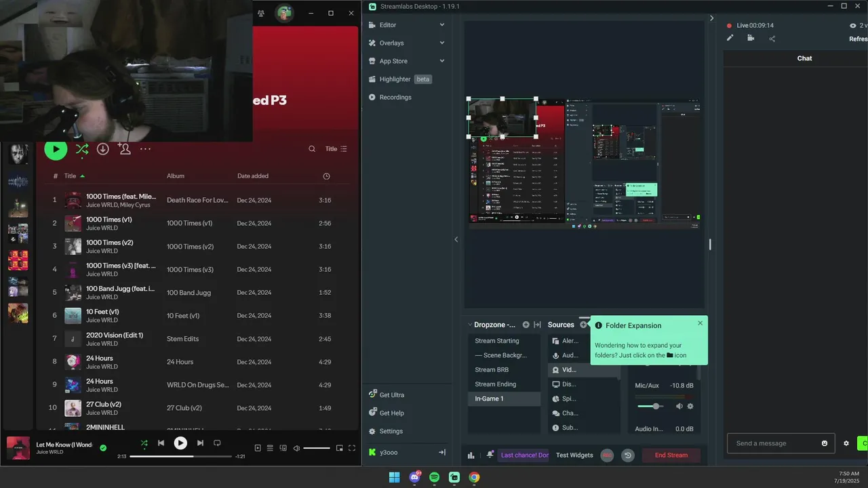Image resolution: width=868 pixels, height=488 pixels.
Task: Sort tracks by duration clock icon
Action: coord(326,176)
